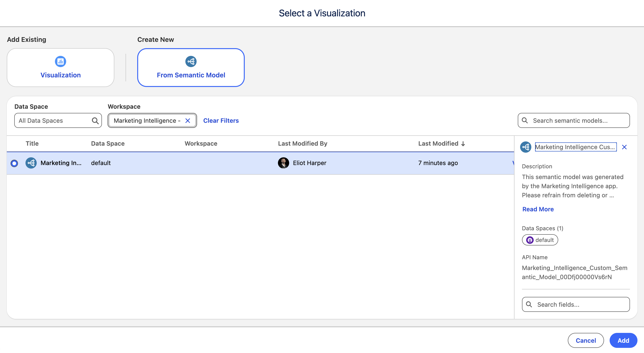This screenshot has width=644, height=353.
Task: Click the semantic model icon in the Marketing In... row
Action: [31, 163]
